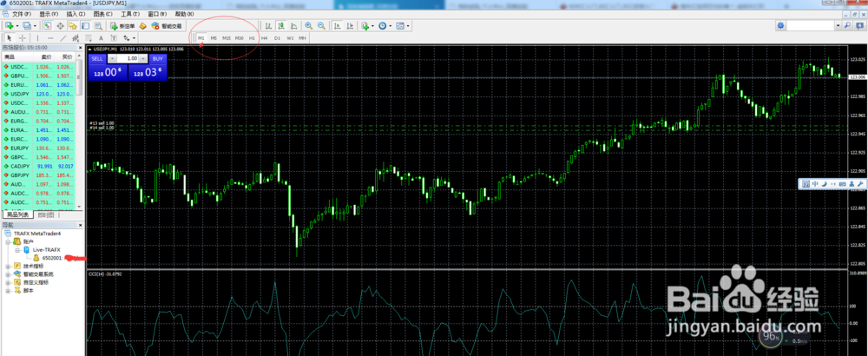Open the Periodicity clock icon
Viewport: 868px width, 356px height.
[383, 25]
